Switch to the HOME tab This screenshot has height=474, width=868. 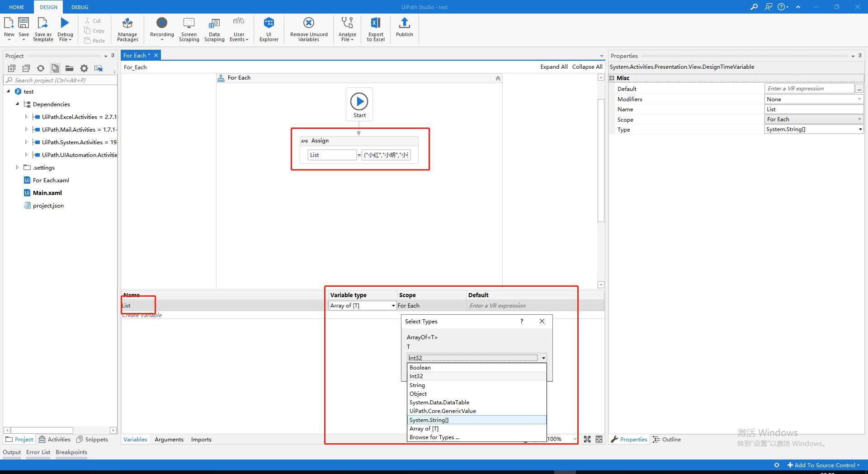coord(17,7)
